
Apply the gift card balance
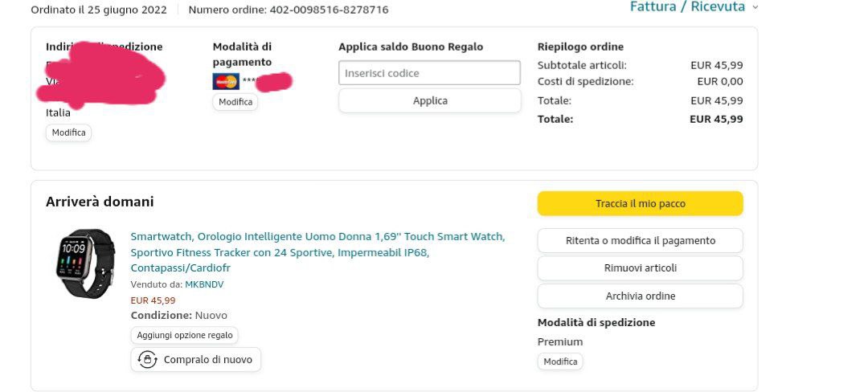(429, 100)
